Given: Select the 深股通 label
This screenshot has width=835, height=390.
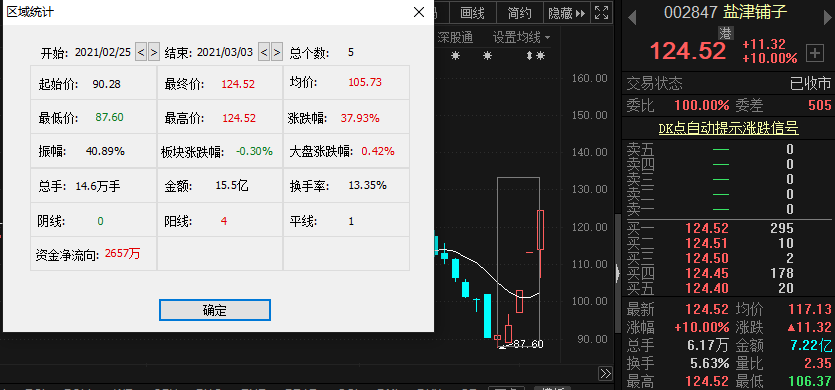Looking at the screenshot, I should 454,38.
